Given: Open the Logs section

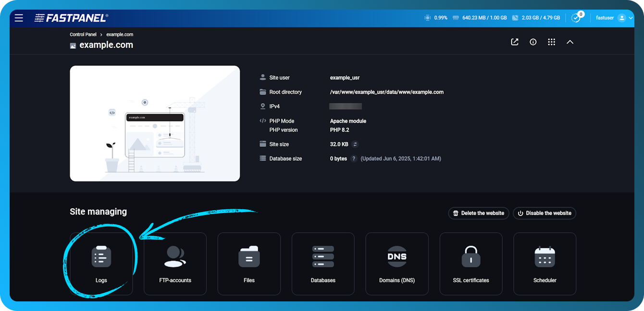Looking at the screenshot, I should (x=101, y=263).
